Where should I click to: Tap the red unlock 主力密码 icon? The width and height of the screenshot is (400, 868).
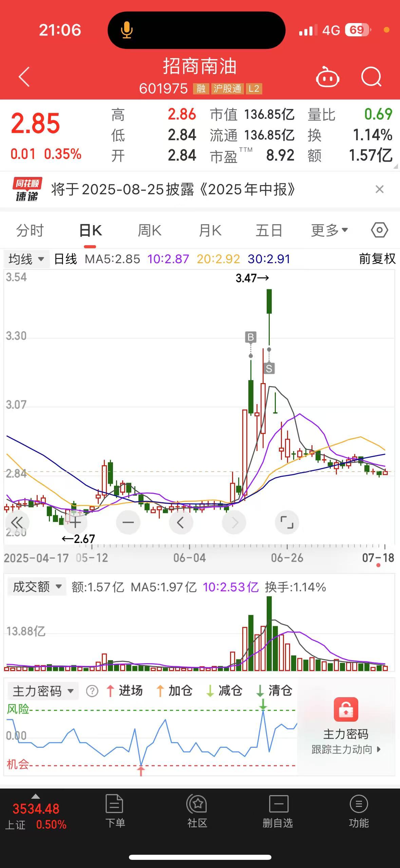click(x=346, y=709)
